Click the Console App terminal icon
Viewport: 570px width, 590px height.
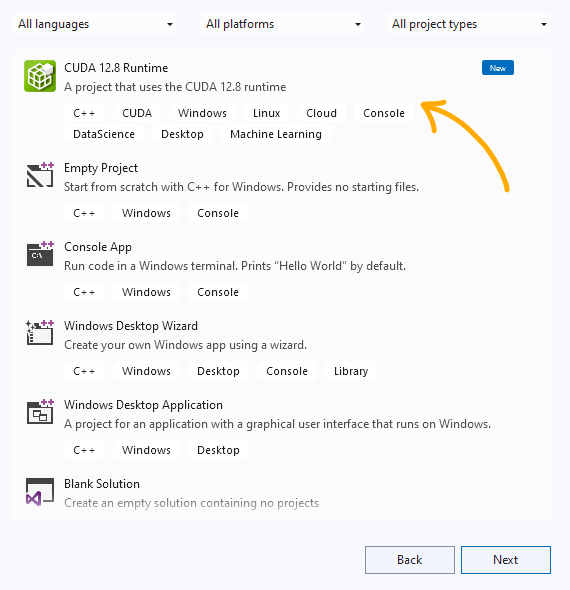point(40,254)
